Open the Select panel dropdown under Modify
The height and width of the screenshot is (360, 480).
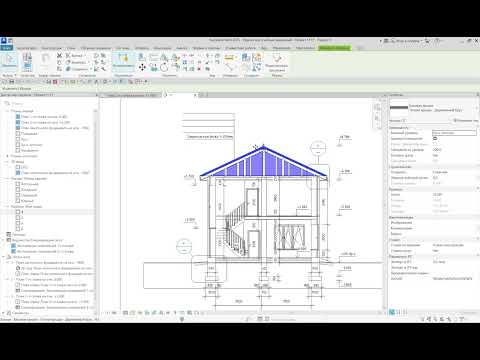pos(9,76)
